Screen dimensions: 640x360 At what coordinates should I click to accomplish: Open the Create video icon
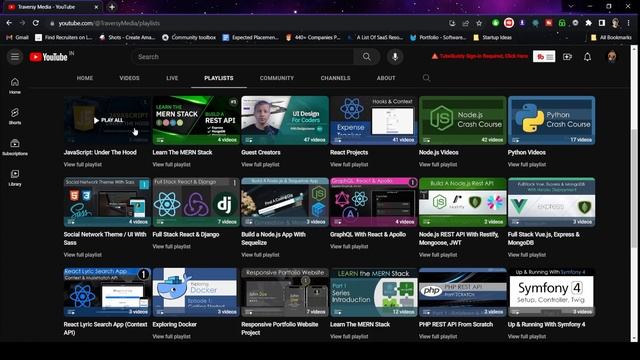(567, 57)
